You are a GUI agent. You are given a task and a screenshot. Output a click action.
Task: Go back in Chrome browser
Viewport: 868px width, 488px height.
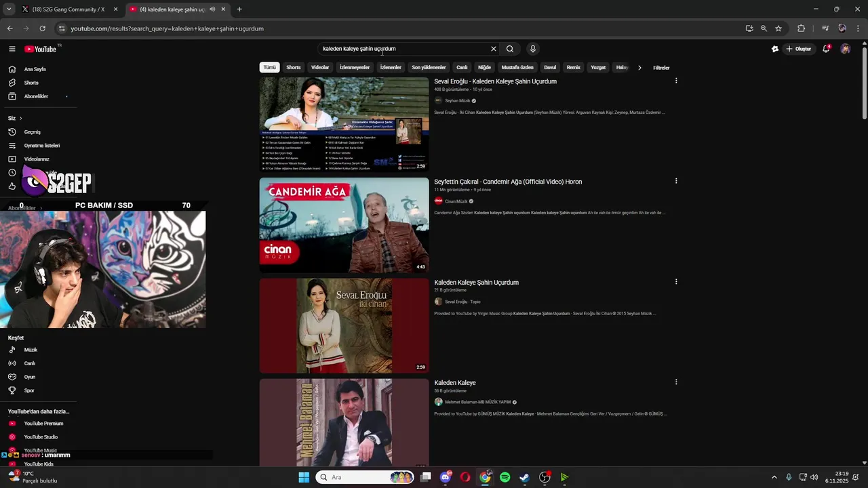[x=9, y=28]
